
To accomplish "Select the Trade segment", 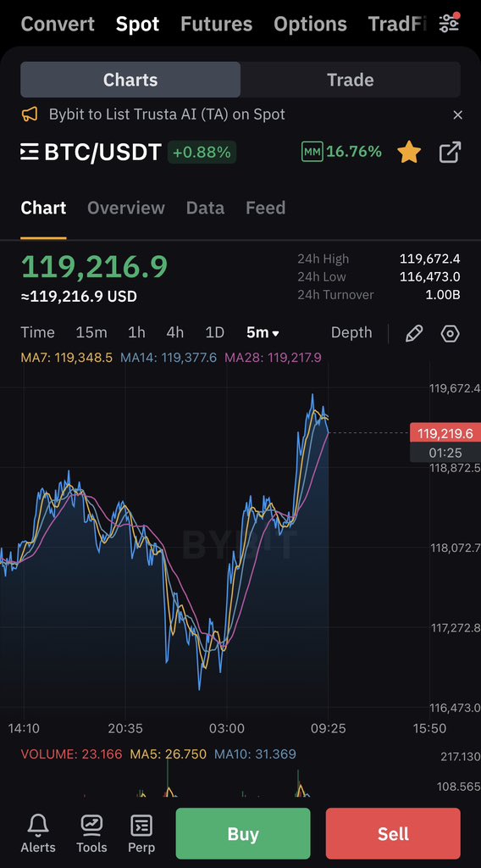I will pyautogui.click(x=351, y=80).
